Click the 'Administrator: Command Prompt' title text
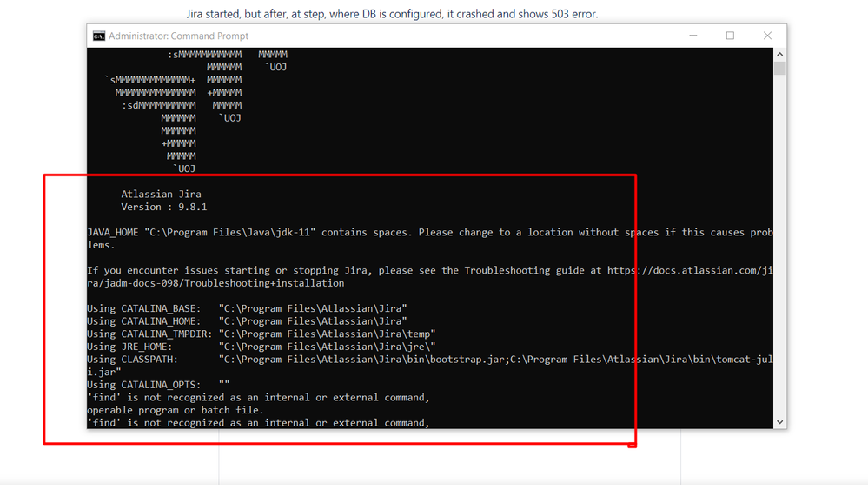This screenshot has height=489, width=868. point(178,36)
